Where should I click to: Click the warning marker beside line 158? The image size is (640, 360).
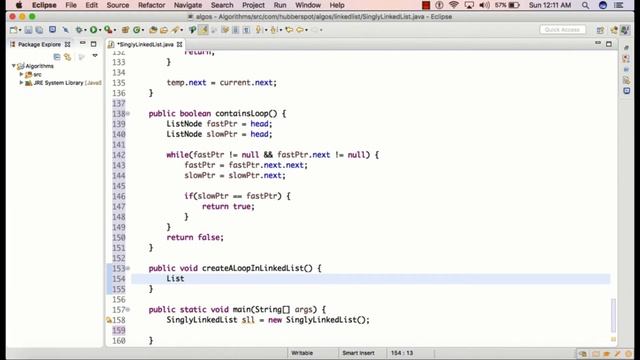pos(109,320)
